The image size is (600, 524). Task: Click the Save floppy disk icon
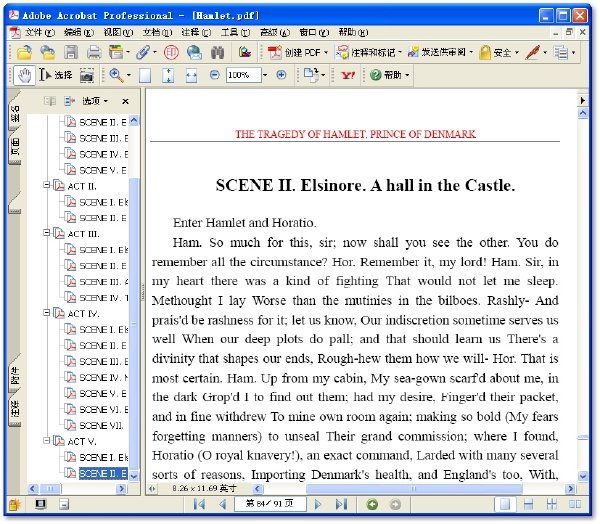71,52
